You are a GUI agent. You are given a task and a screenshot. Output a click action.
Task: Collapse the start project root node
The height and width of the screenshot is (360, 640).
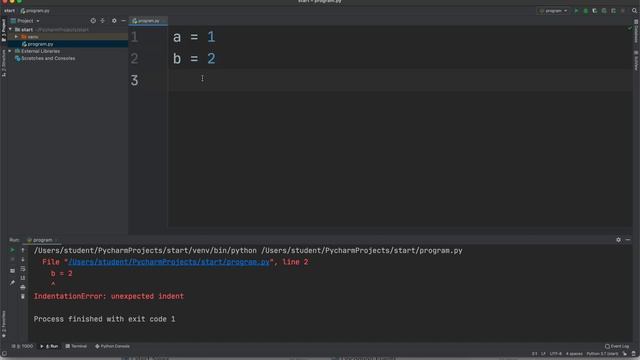(x=10, y=29)
